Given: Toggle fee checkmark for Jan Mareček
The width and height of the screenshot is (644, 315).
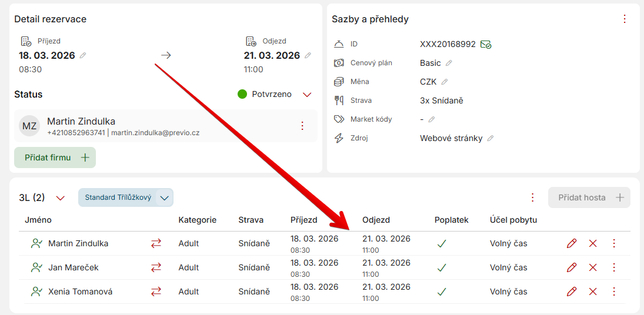Looking at the screenshot, I should pyautogui.click(x=442, y=267).
